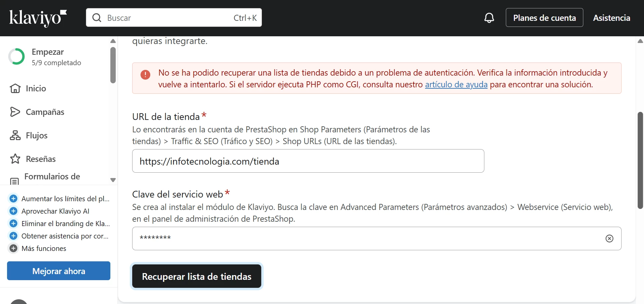
Task: Click the URL de la tienda label
Action: point(166,117)
